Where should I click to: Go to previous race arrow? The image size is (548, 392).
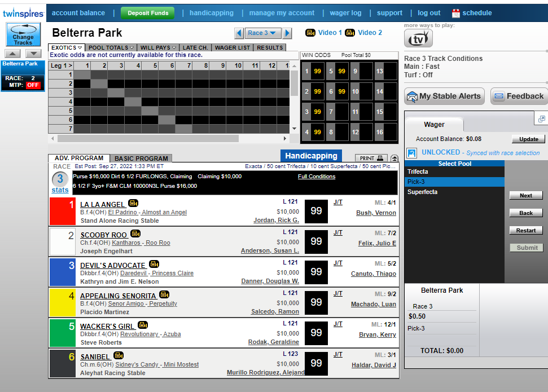tap(239, 33)
